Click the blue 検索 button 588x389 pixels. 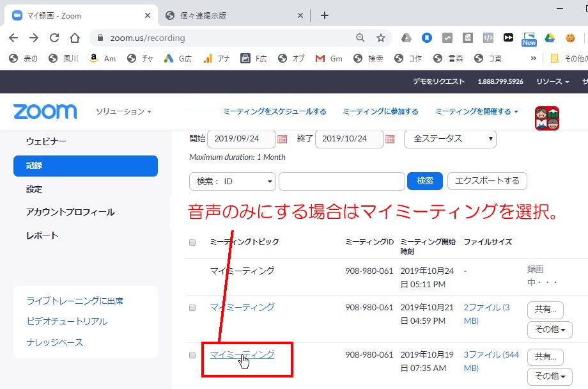425,181
